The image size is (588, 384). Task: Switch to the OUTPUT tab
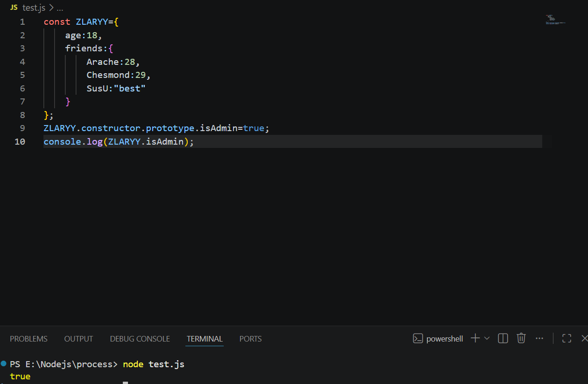78,339
